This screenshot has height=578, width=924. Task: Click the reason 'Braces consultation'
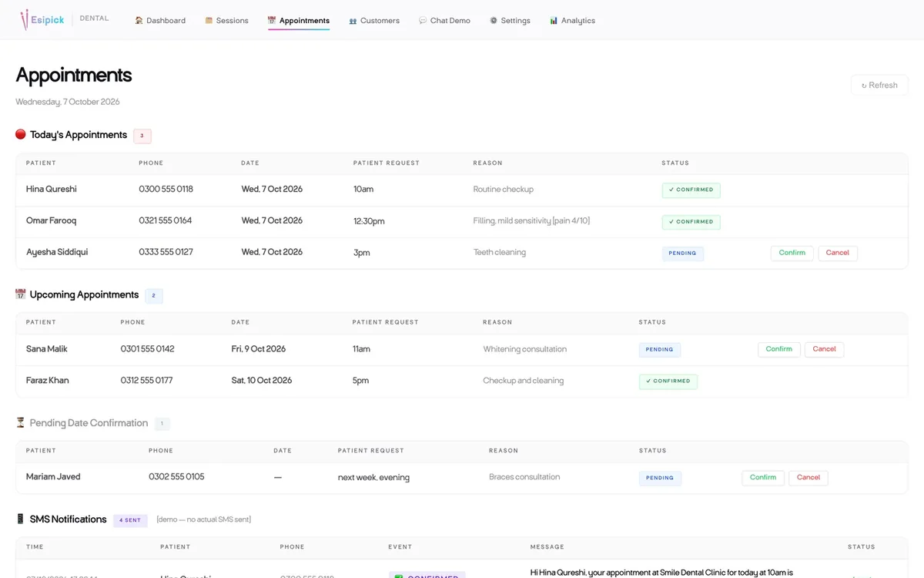(524, 477)
